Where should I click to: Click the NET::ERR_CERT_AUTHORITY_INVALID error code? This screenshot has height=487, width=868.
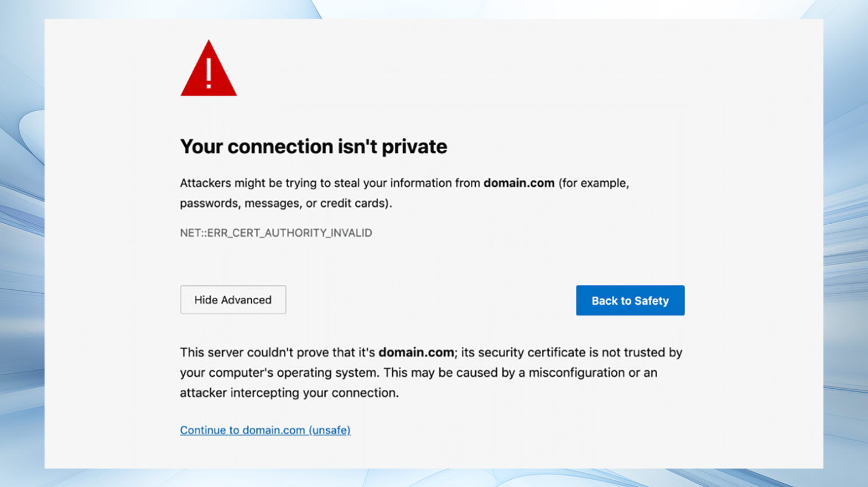click(276, 232)
